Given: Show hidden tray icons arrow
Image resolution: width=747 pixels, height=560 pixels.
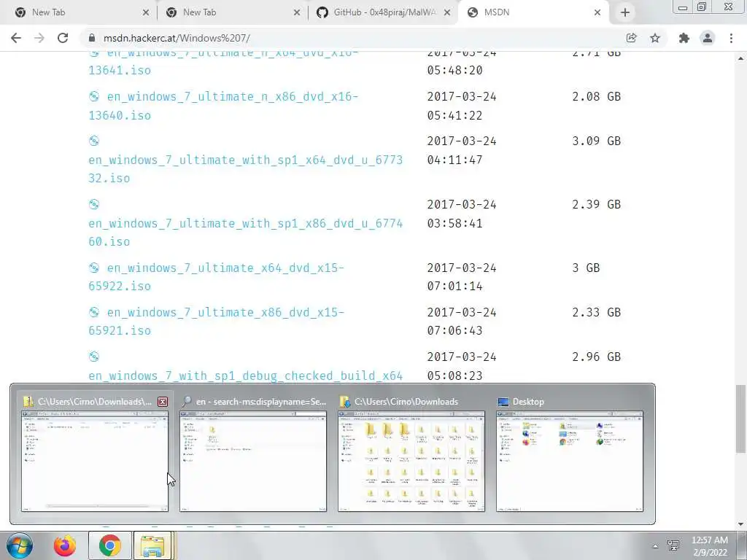Looking at the screenshot, I should click(655, 546).
